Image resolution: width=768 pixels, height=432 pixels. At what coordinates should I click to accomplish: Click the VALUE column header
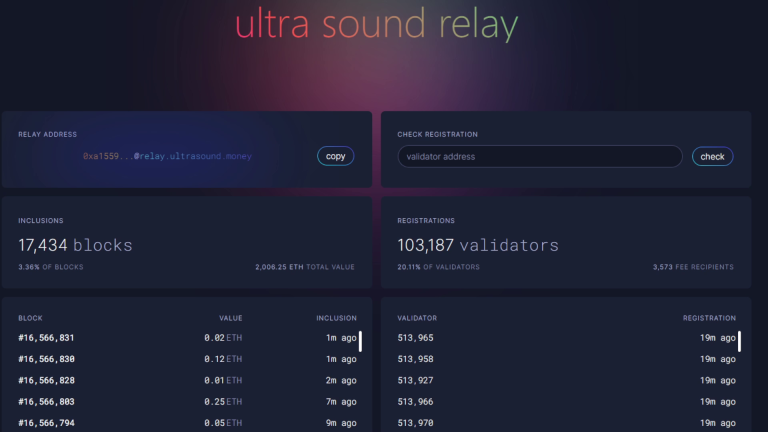point(231,318)
